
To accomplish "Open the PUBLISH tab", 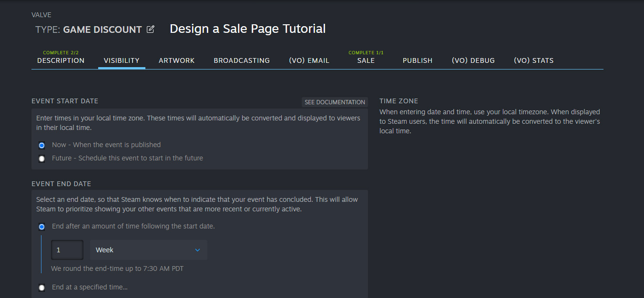I will 417,60.
